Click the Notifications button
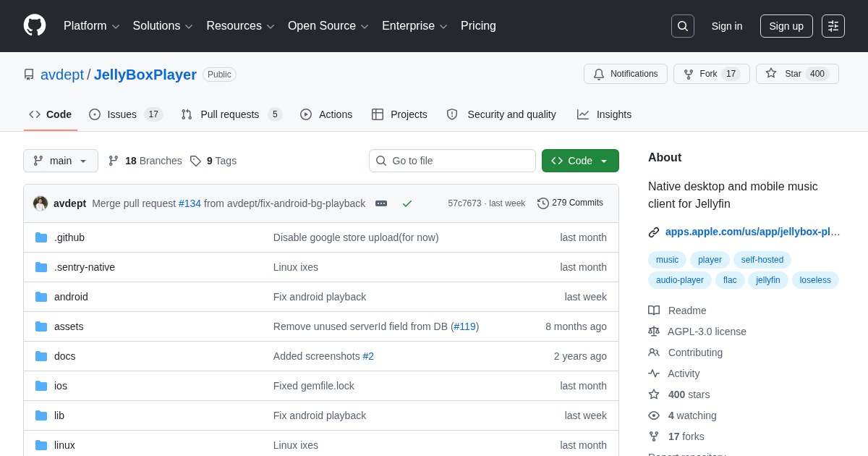This screenshot has width=868, height=456. pos(626,74)
